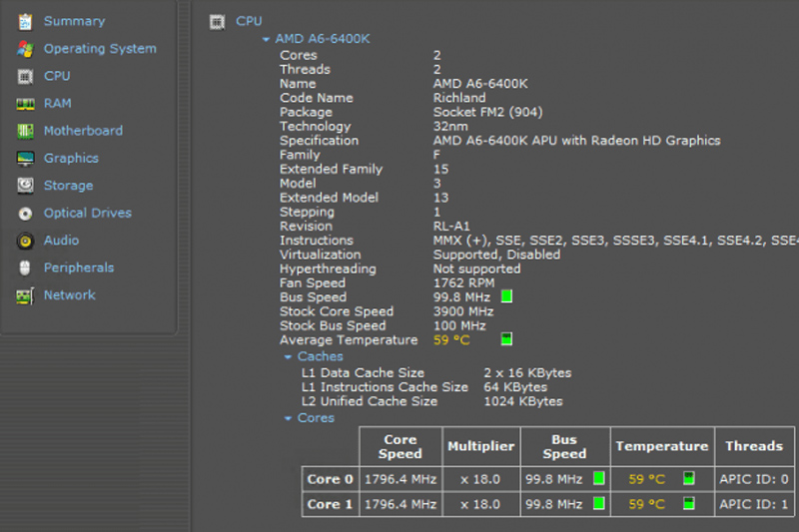Collapse the Caches section

(288, 357)
